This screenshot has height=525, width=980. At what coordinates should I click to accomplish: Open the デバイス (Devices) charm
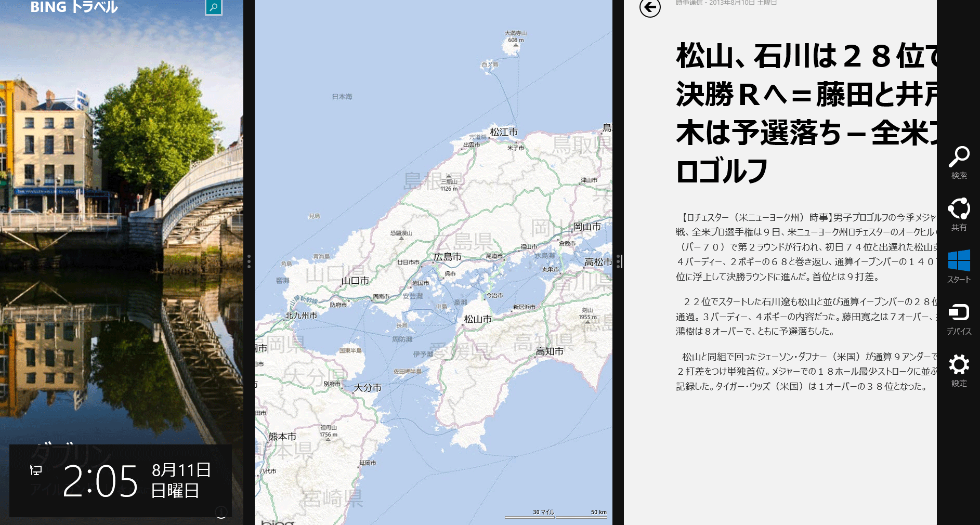point(959,318)
